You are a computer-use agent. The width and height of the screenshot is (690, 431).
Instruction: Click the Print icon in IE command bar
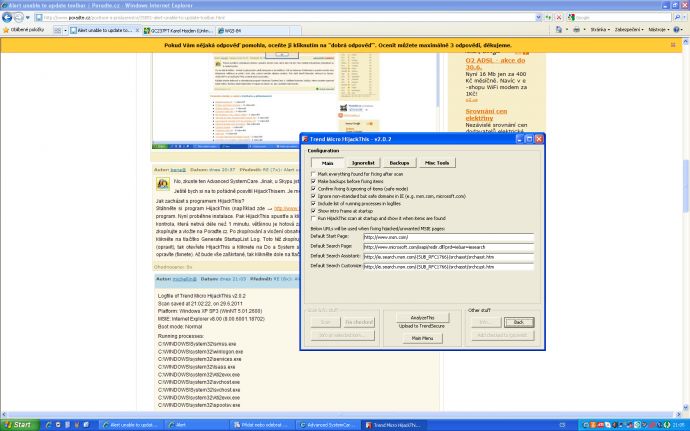[576, 29]
